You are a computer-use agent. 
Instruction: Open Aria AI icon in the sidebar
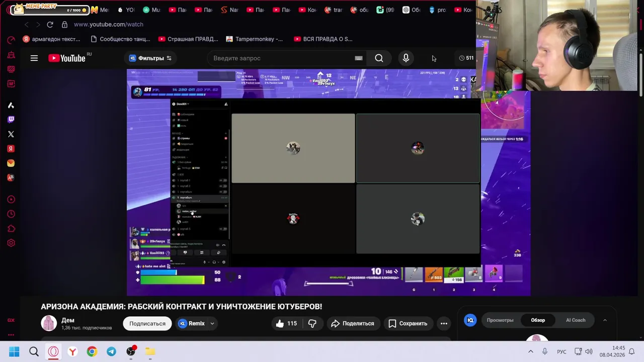pos(11,105)
